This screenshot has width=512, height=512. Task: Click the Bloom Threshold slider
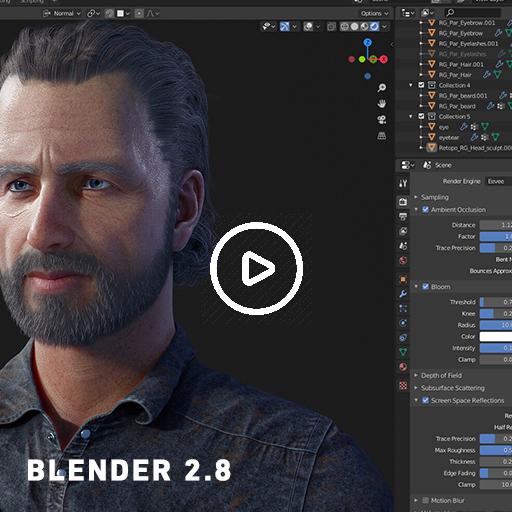[496, 302]
